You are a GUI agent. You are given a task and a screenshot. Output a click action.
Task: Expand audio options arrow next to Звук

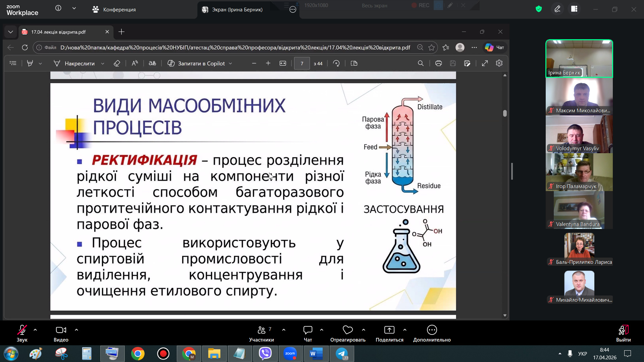click(x=35, y=330)
